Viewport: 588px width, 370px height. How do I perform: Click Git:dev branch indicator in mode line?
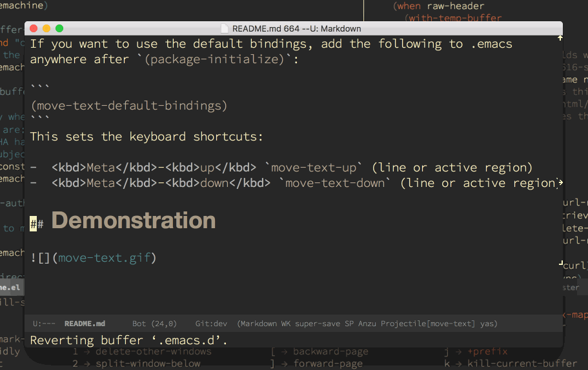[211, 324]
